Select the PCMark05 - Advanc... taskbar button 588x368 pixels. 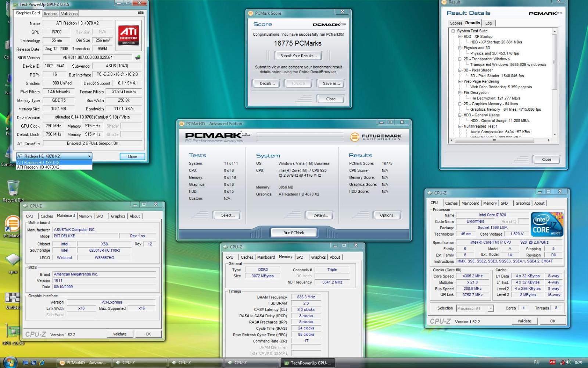click(84, 362)
